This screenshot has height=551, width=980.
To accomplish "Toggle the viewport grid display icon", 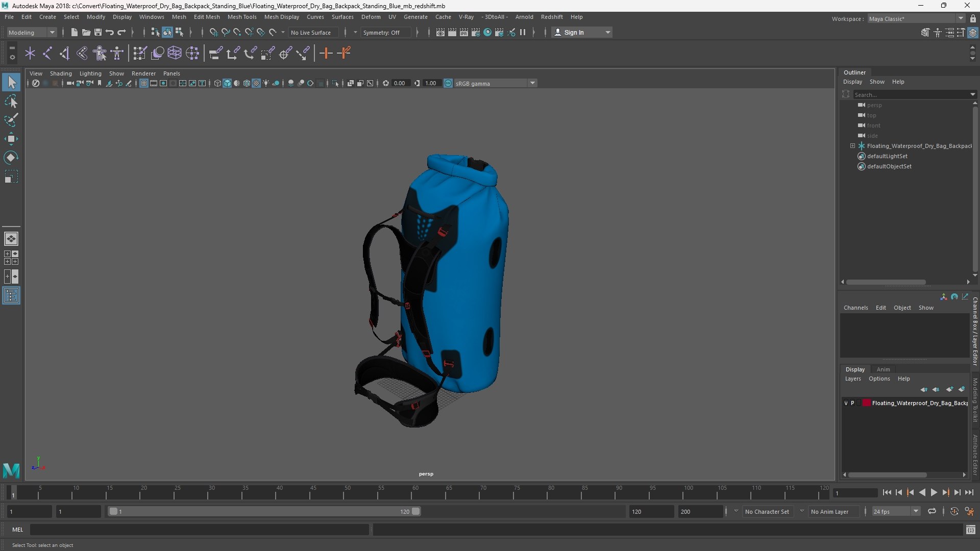I will [144, 83].
